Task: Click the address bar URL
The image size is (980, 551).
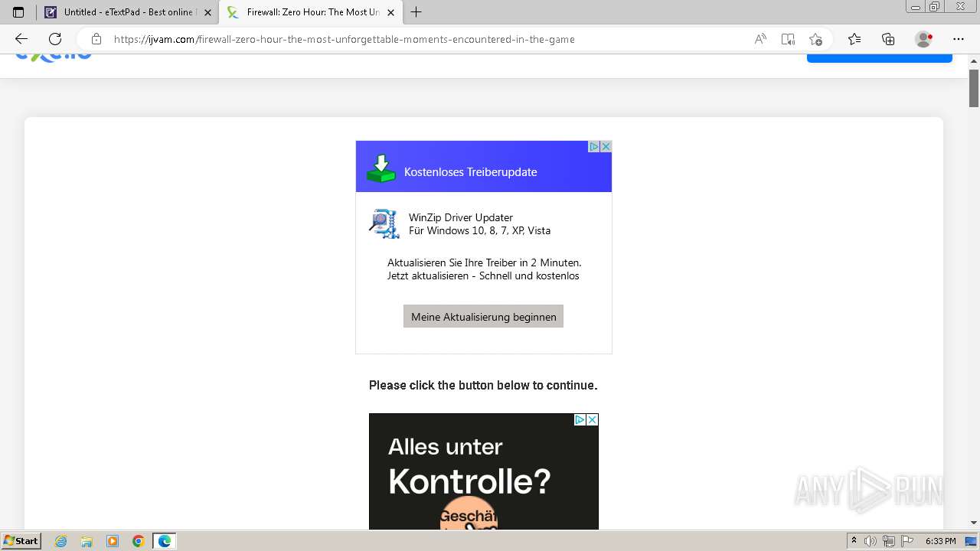Action: tap(345, 39)
